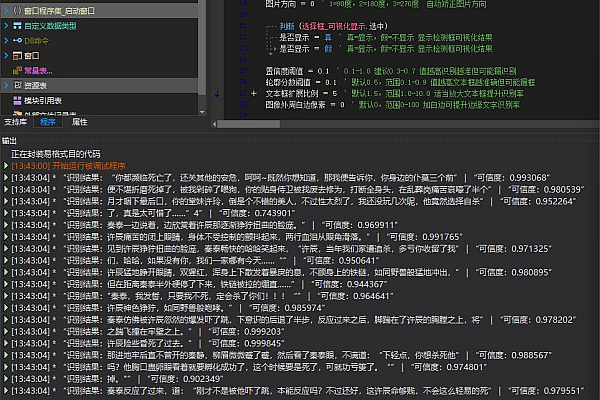Click the 文本框扩展比例 = 5 line
This screenshot has height=400, width=600.
point(395,93)
